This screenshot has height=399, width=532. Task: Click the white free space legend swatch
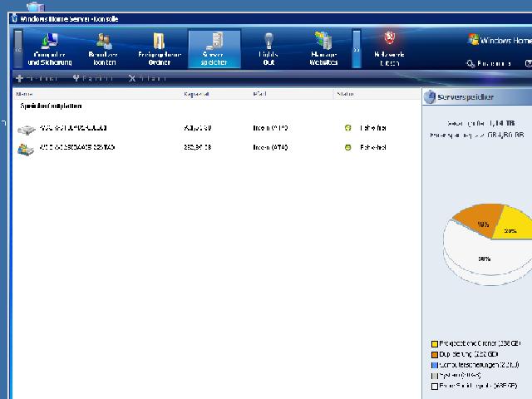click(434, 387)
